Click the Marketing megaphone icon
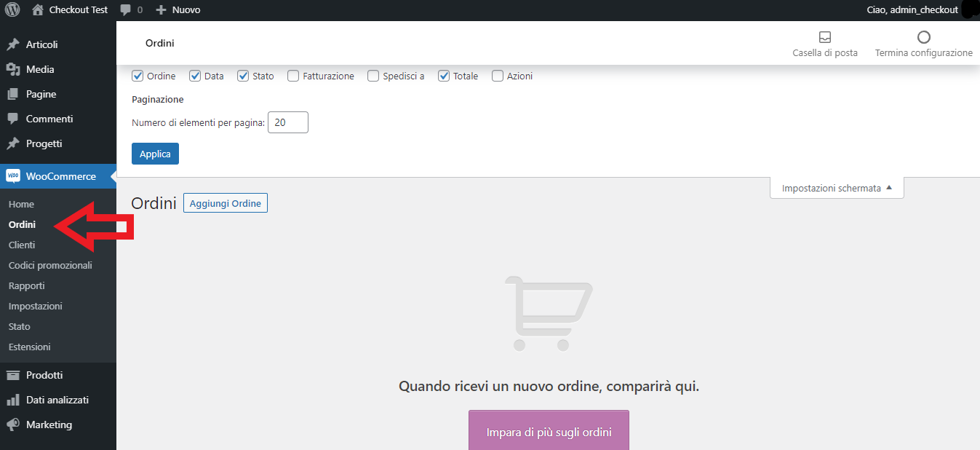 coord(12,425)
